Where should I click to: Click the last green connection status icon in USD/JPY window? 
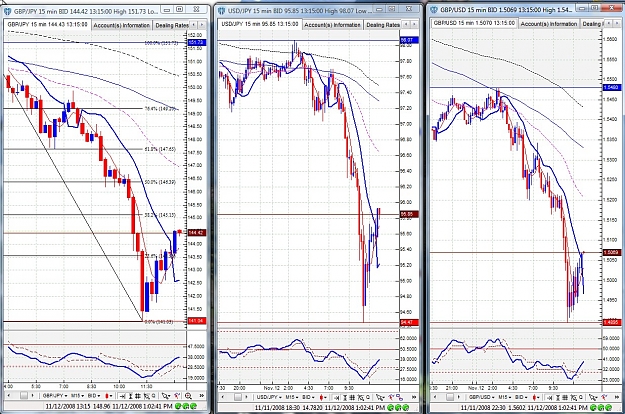click(406, 408)
